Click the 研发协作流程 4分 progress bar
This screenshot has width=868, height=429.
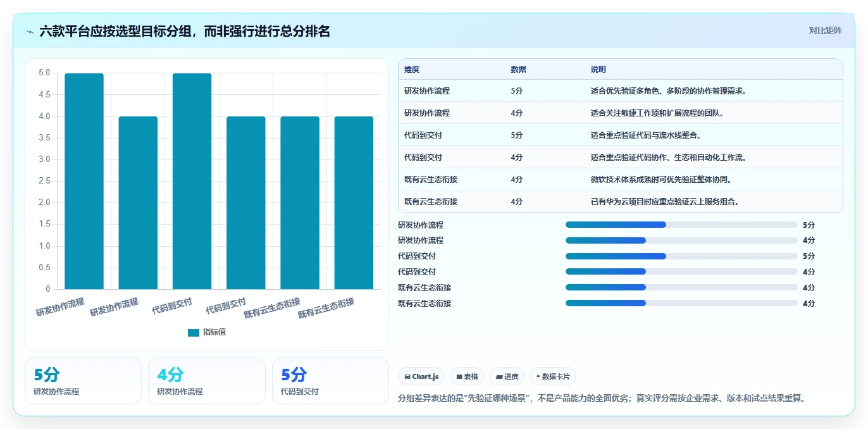pyautogui.click(x=681, y=240)
